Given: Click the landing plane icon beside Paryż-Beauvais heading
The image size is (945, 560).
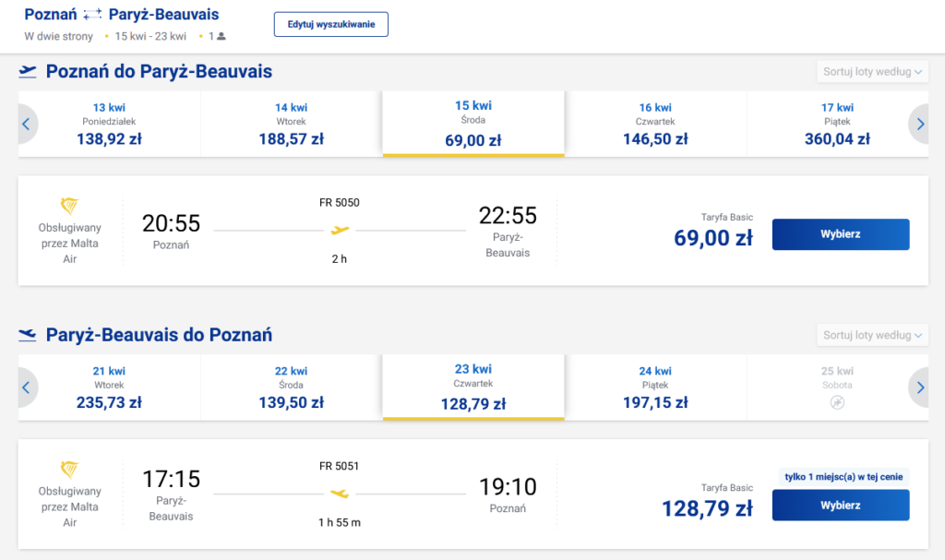Looking at the screenshot, I should tap(28, 334).
